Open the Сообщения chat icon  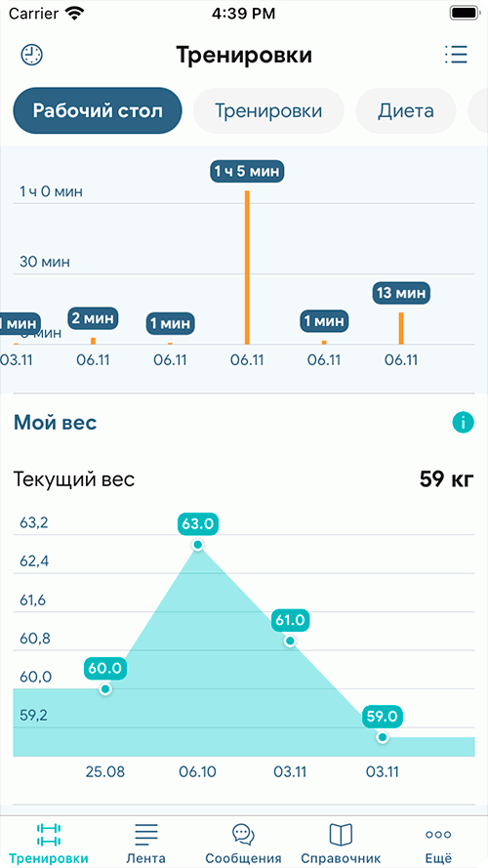click(x=243, y=833)
